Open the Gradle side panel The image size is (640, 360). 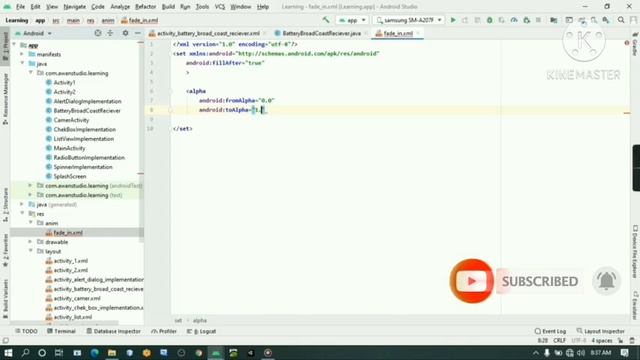coord(635,45)
